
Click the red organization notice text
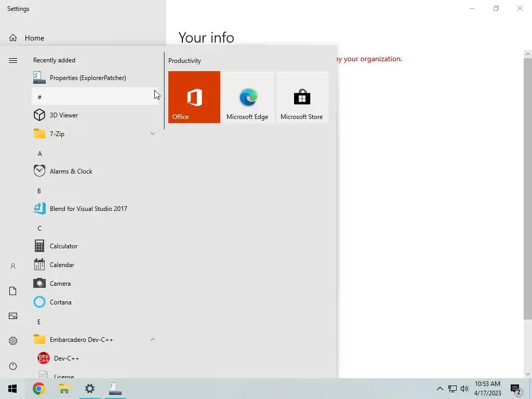[369, 59]
